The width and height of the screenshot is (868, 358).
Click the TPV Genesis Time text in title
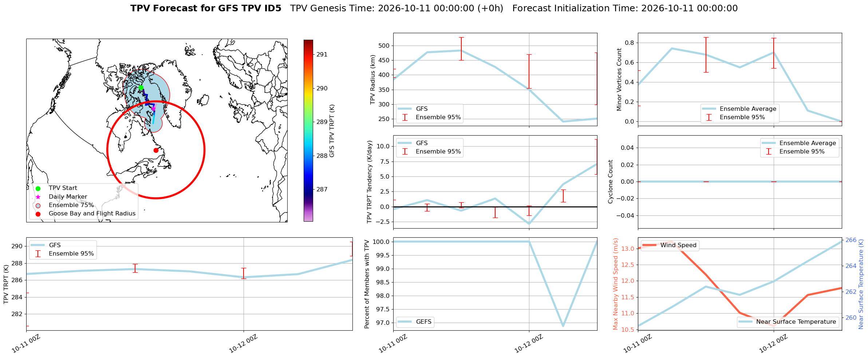pos(397,8)
